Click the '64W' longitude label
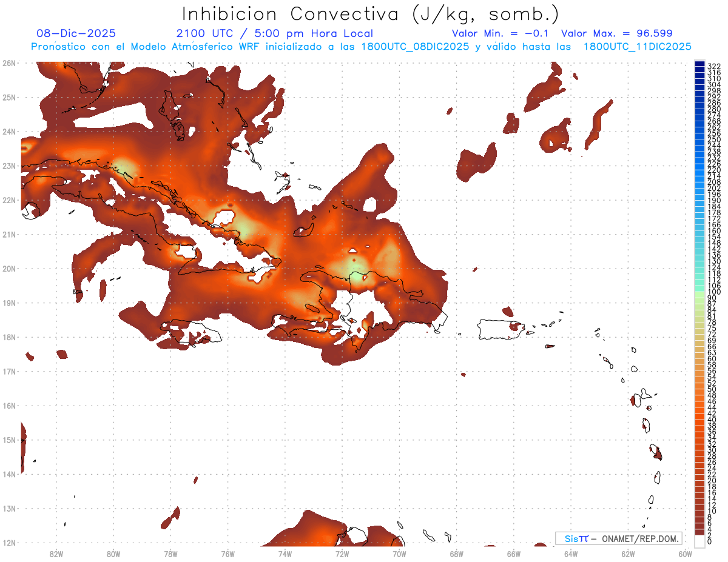This screenshot has width=728, height=562. click(x=570, y=554)
